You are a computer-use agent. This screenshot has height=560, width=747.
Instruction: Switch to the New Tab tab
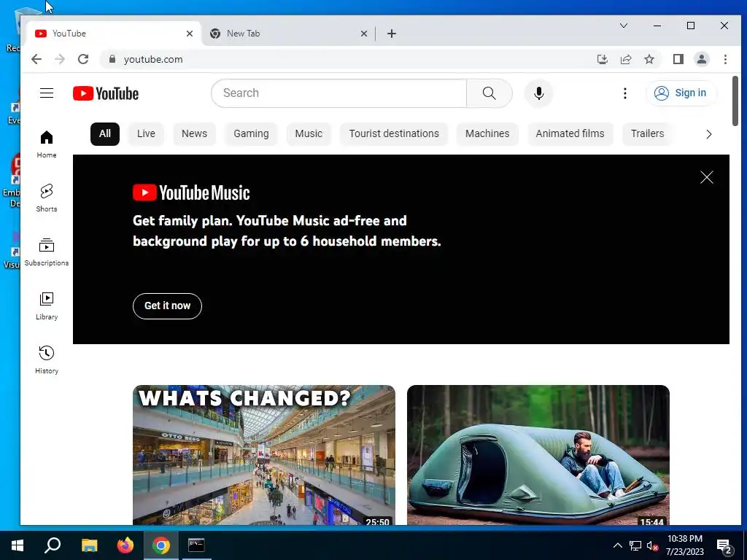(289, 34)
